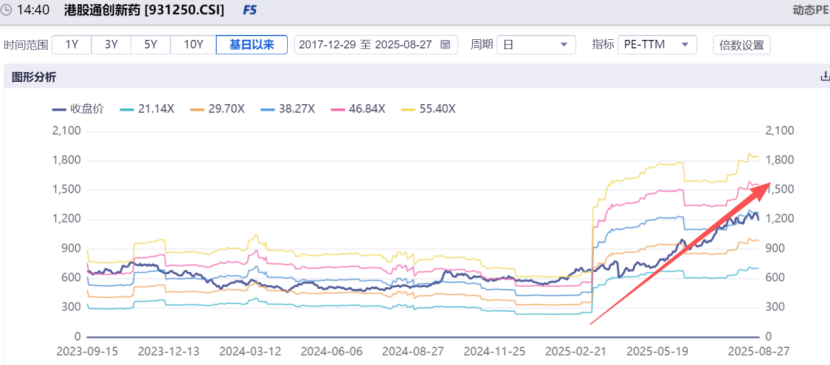
Task: Open the calendar icon in date range field
Action: tap(446, 44)
